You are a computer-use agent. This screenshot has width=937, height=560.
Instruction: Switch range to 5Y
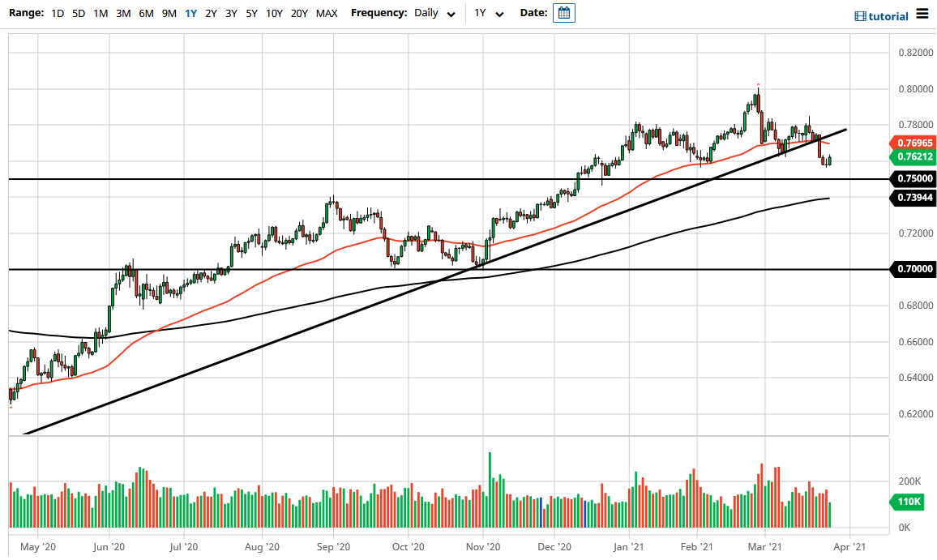251,13
